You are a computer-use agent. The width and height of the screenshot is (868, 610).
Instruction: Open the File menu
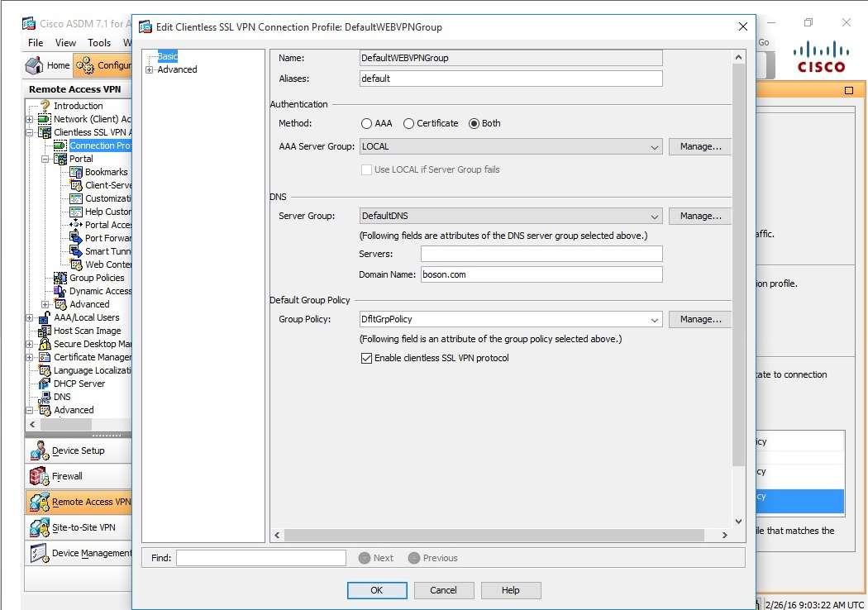pos(36,43)
